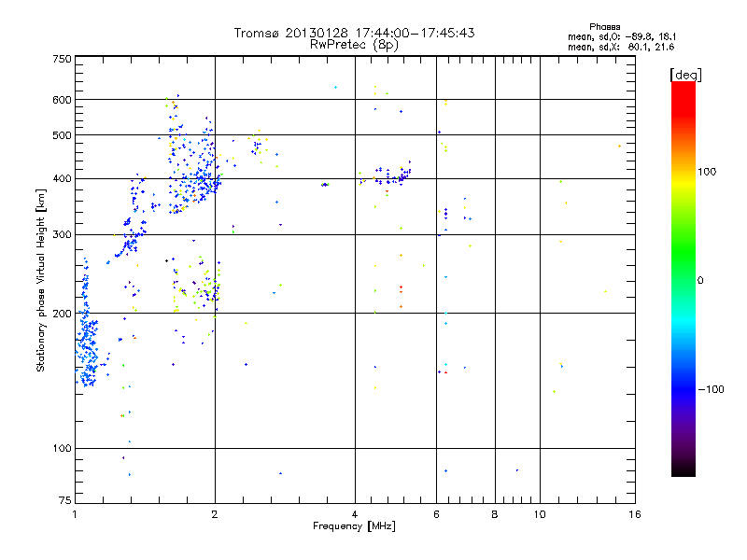Click the y-axis '75' tick label
Viewport: 747px width, 560px height.
click(65, 500)
